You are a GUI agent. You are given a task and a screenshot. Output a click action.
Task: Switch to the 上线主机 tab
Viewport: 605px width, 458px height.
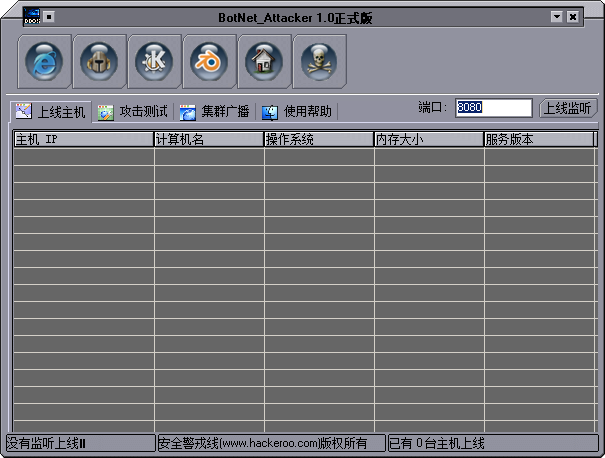tap(51, 111)
